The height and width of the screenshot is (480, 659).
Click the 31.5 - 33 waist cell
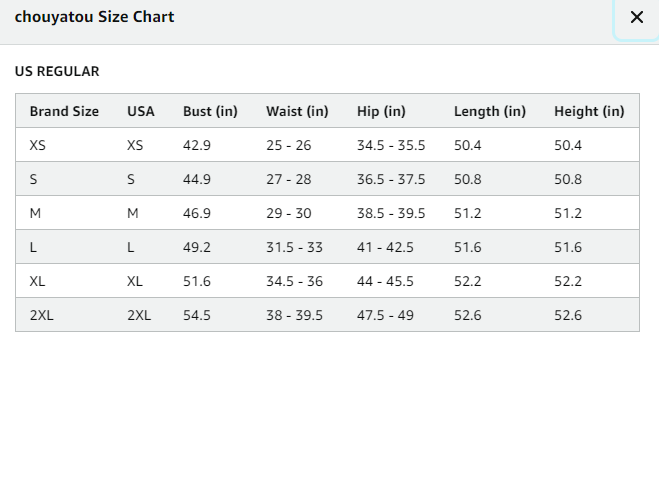(x=294, y=248)
